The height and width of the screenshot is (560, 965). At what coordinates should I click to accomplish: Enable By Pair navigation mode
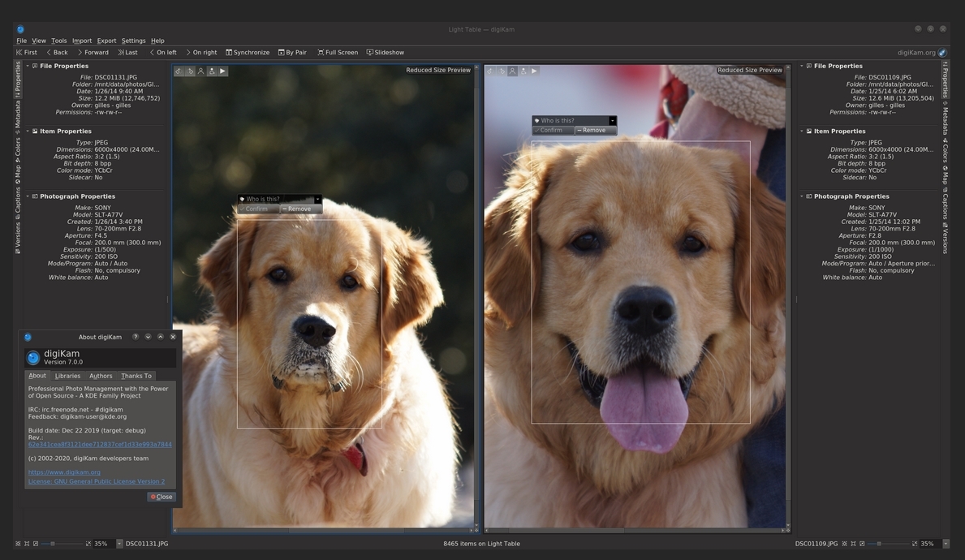[291, 52]
